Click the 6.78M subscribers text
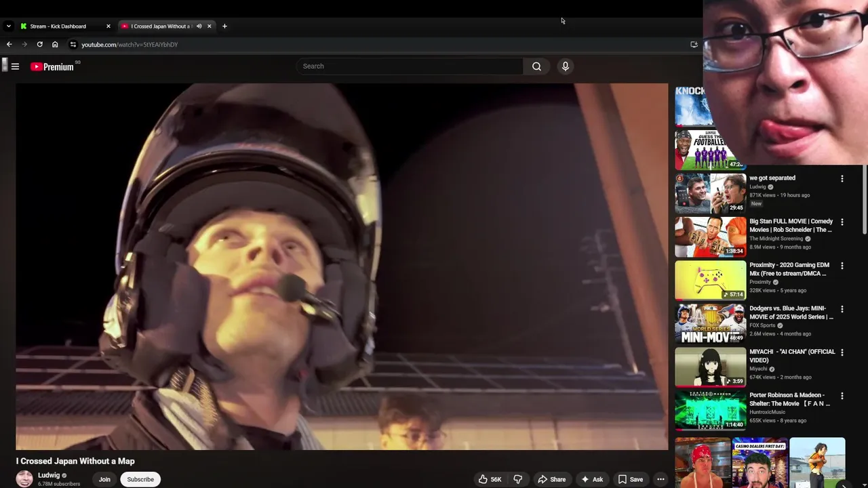 tap(59, 484)
